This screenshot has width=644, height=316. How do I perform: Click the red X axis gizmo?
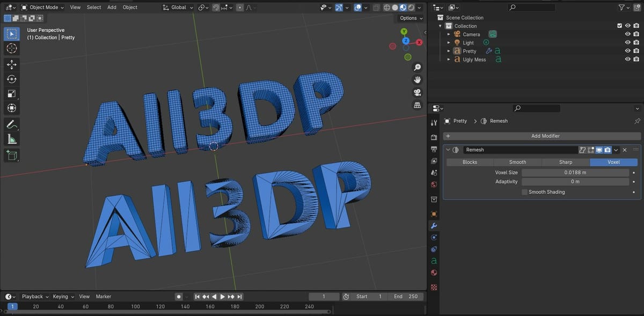point(419,42)
